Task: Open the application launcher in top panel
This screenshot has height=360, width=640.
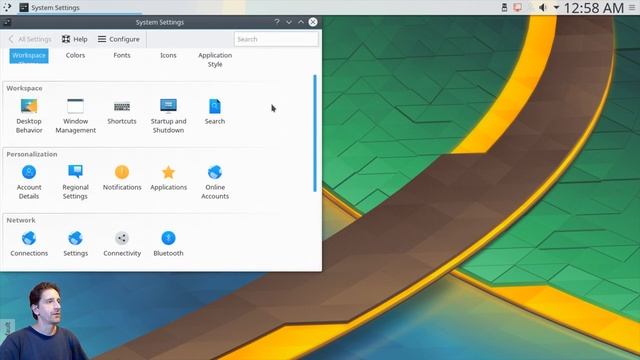Action: pos(7,7)
